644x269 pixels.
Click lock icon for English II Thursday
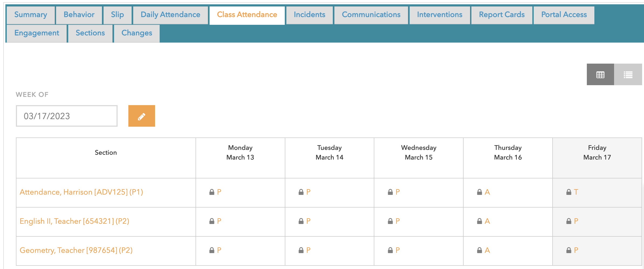479,221
